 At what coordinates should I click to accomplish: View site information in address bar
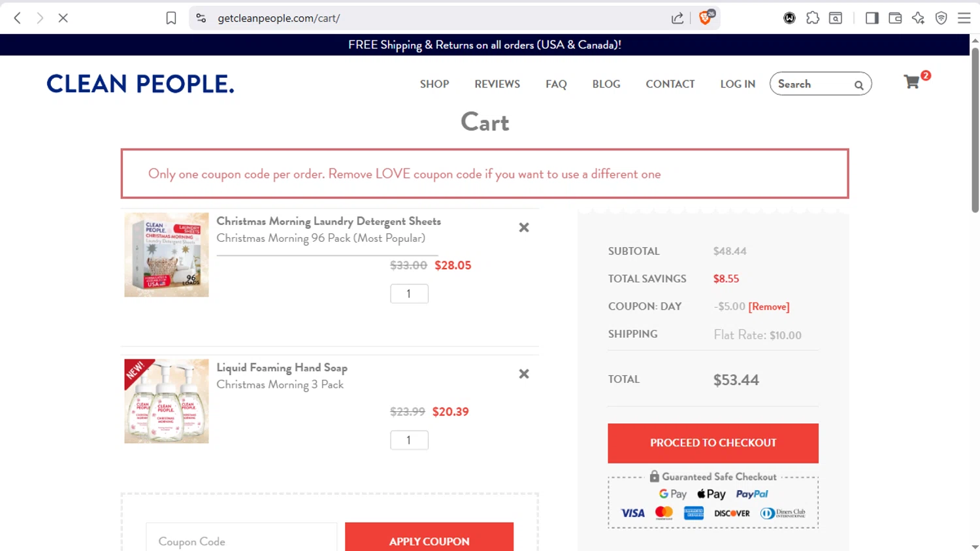[x=201, y=18]
